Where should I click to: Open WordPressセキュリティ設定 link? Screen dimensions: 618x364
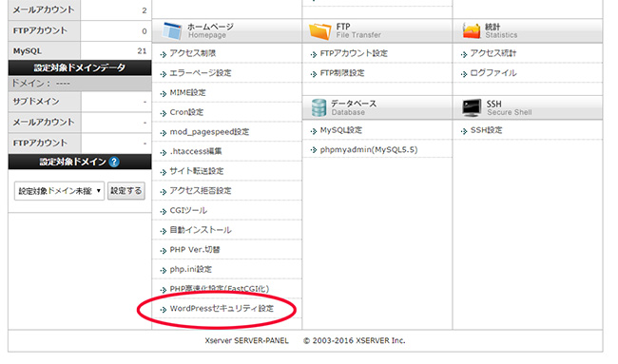[222, 309]
